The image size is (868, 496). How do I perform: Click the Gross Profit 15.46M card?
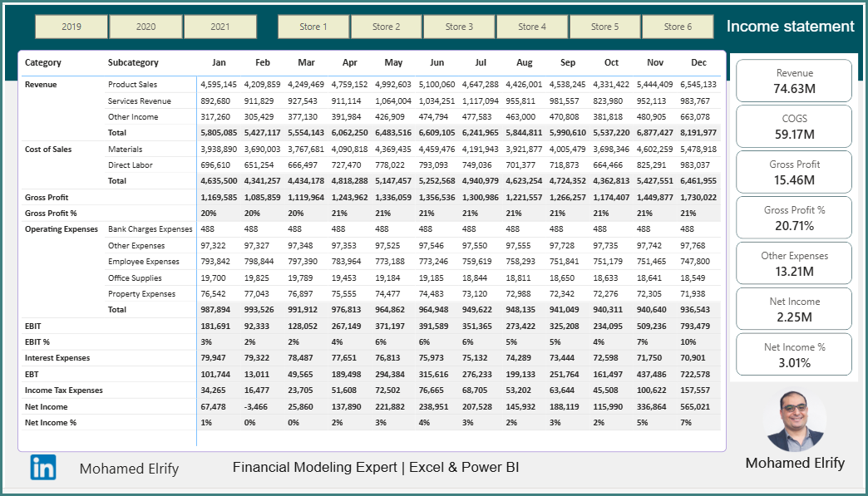coord(794,172)
